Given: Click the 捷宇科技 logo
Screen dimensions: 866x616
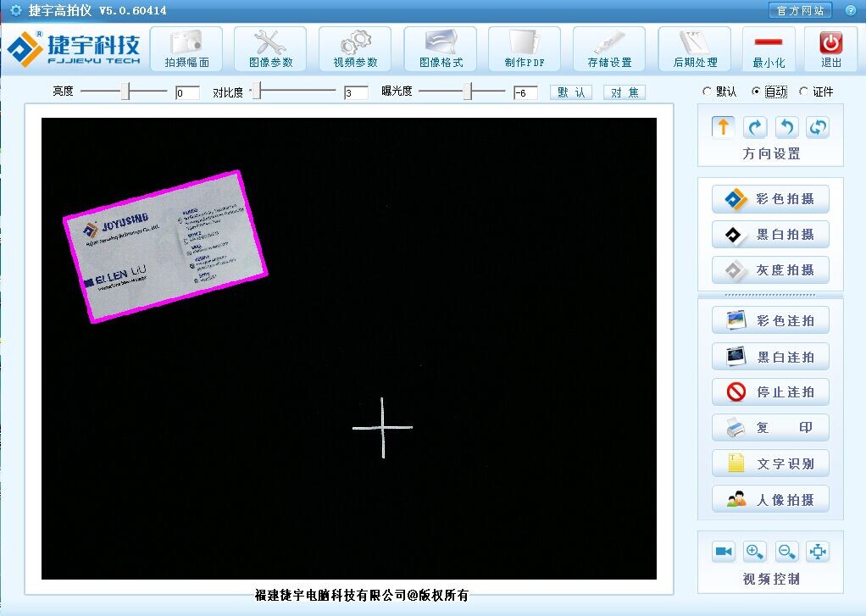Looking at the screenshot, I should pyautogui.click(x=74, y=49).
